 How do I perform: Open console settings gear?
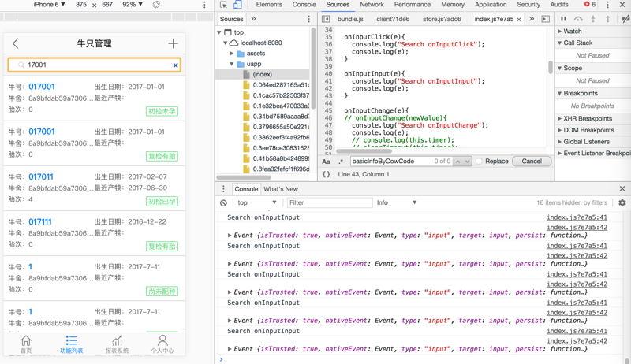[x=622, y=202]
